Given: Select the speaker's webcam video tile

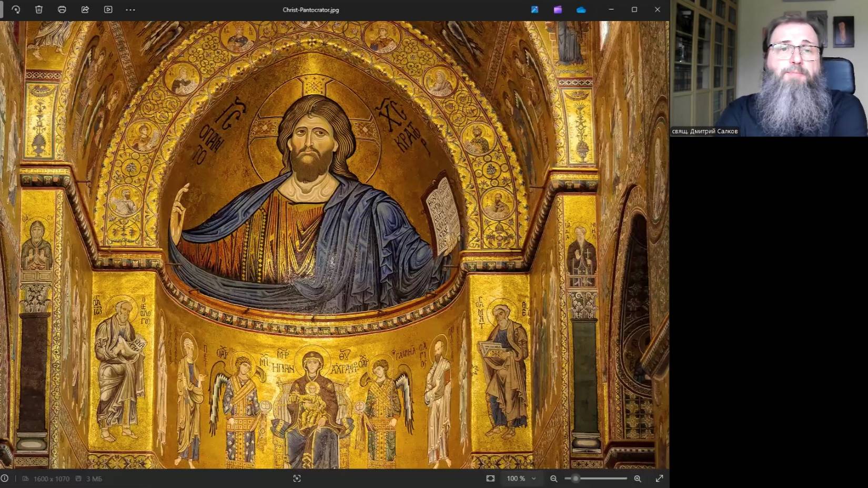Looking at the screenshot, I should 769,68.
